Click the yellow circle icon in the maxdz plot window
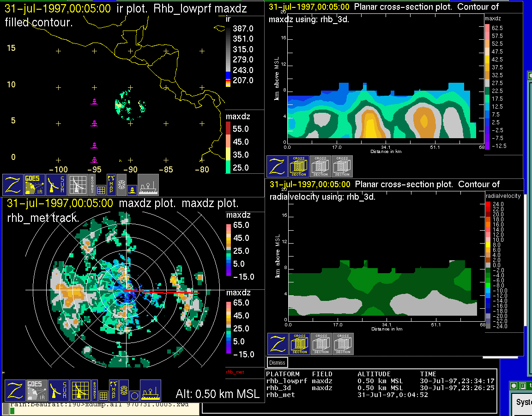The image size is (532, 416). [x=134, y=396]
